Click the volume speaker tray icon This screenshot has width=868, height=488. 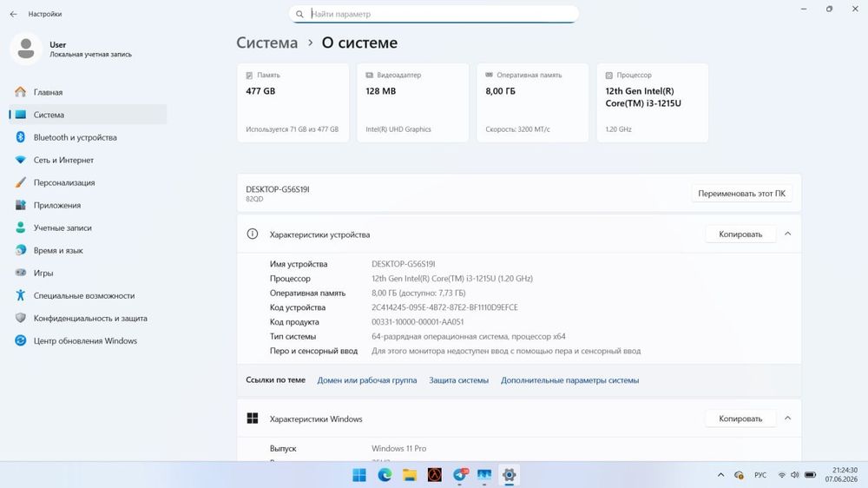click(795, 475)
